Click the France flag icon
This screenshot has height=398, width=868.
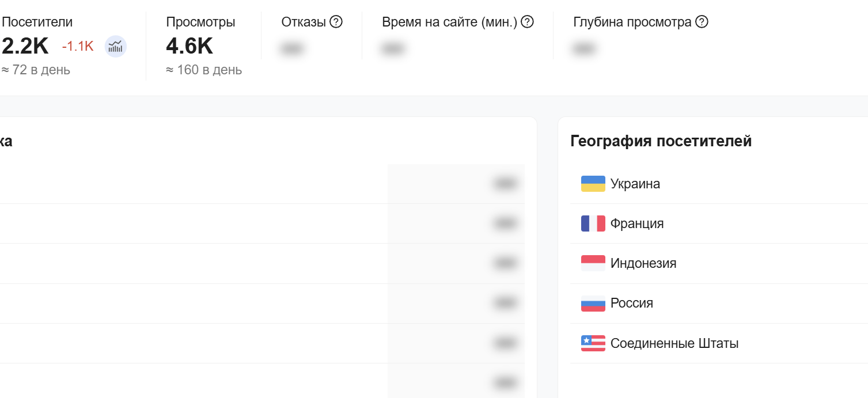[593, 223]
